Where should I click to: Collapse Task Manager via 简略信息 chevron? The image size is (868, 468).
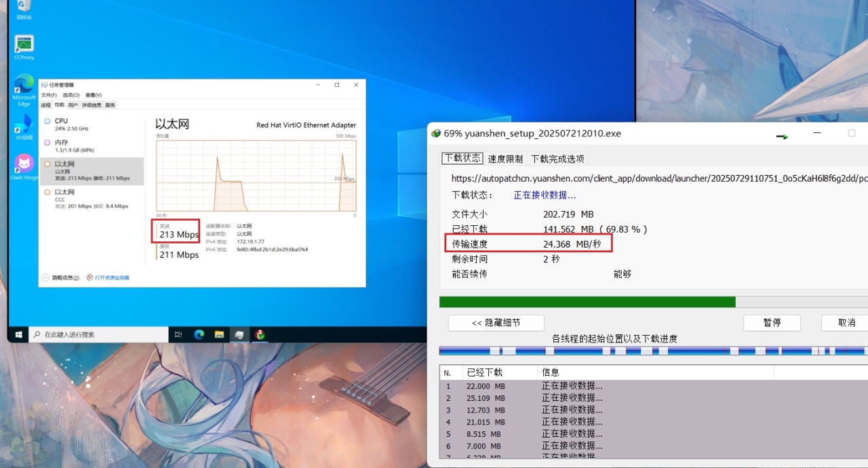45,277
